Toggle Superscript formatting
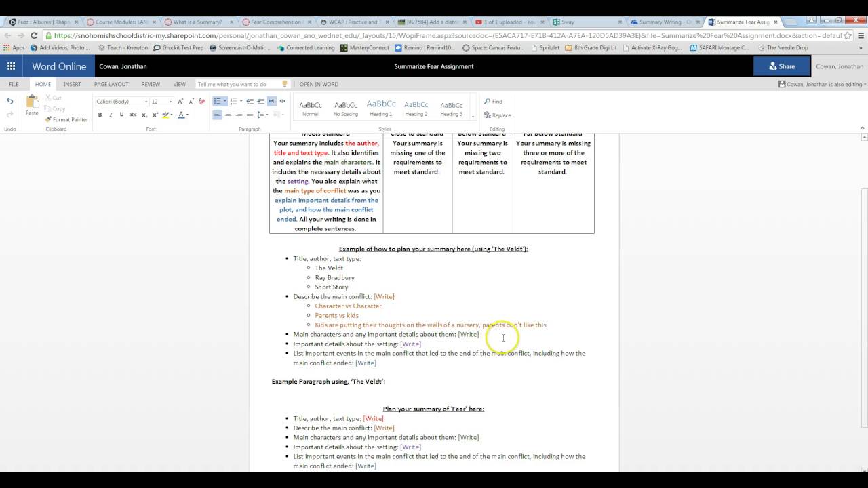The image size is (868, 488). point(155,115)
